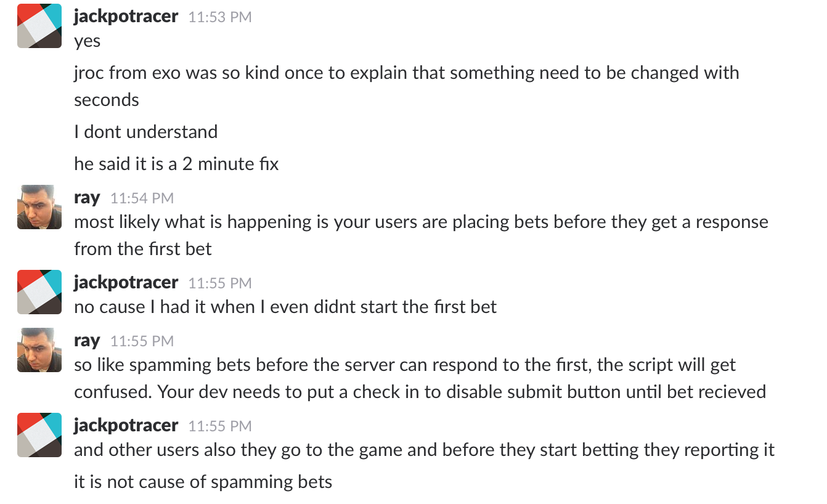Open the ray username link at 11:54 PM
This screenshot has width=827, height=504.
click(x=87, y=198)
